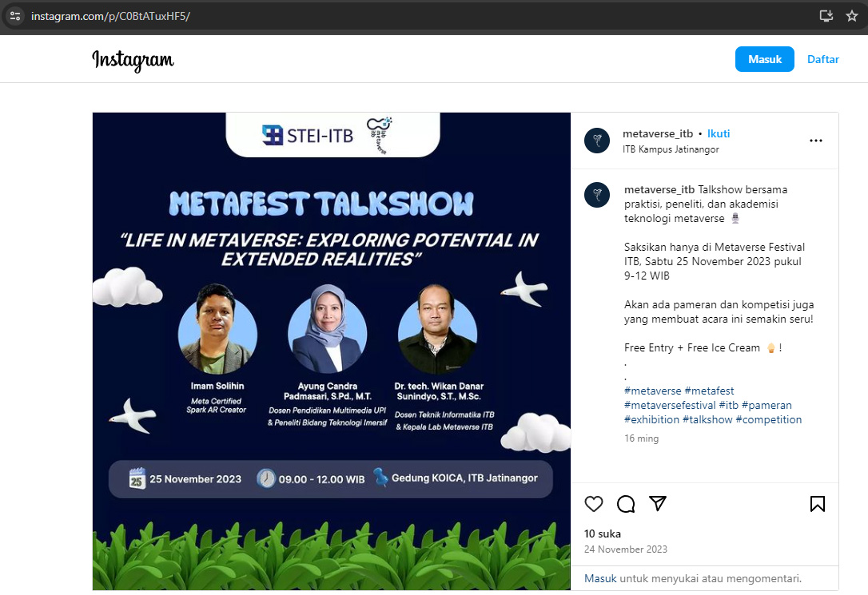This screenshot has width=868, height=595.
Task: Click the Masuk login button
Action: 764,59
